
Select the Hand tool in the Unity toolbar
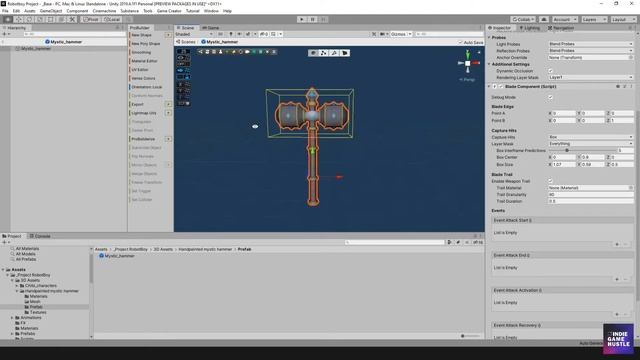tap(8, 19)
